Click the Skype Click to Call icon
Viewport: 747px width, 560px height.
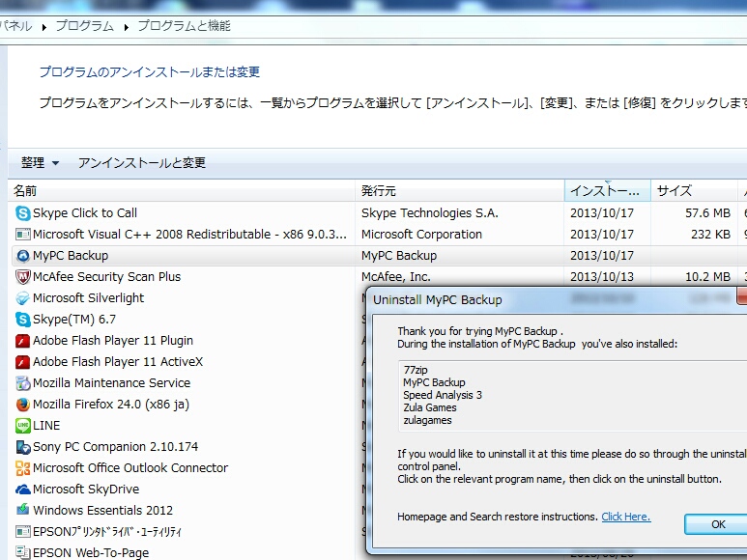click(23, 213)
